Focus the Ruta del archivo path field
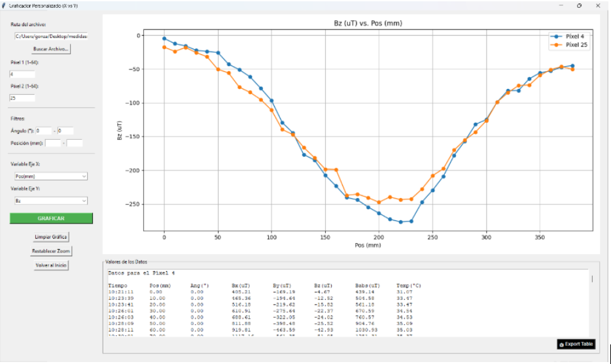Image resolution: width=611 pixels, height=364 pixels. click(x=51, y=37)
